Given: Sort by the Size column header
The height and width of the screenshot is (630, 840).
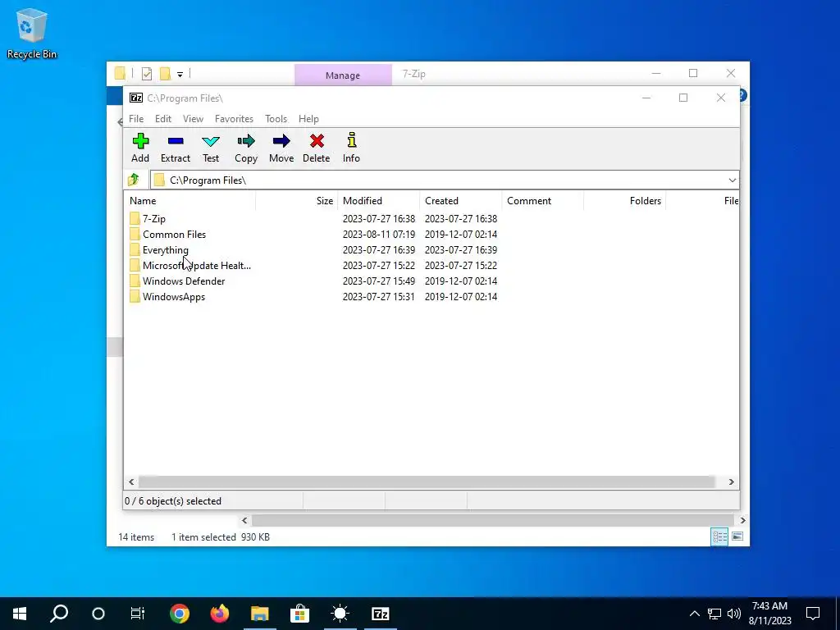Looking at the screenshot, I should (297, 201).
